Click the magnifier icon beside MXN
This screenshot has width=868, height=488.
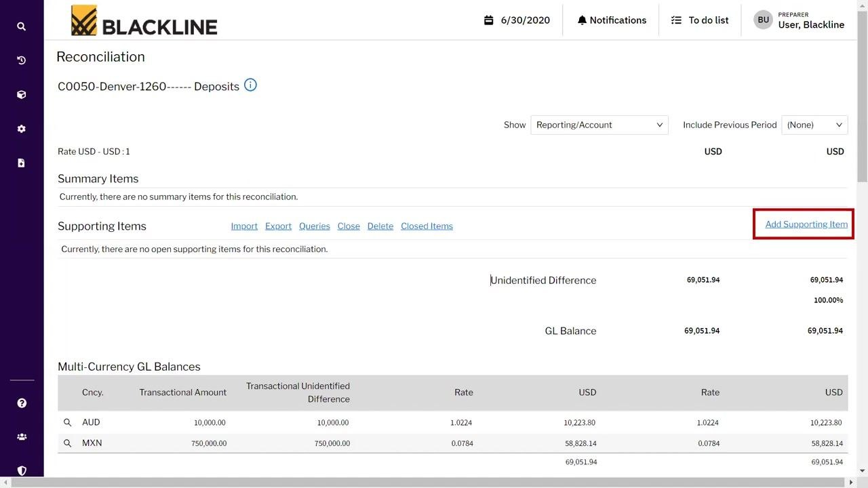[67, 443]
